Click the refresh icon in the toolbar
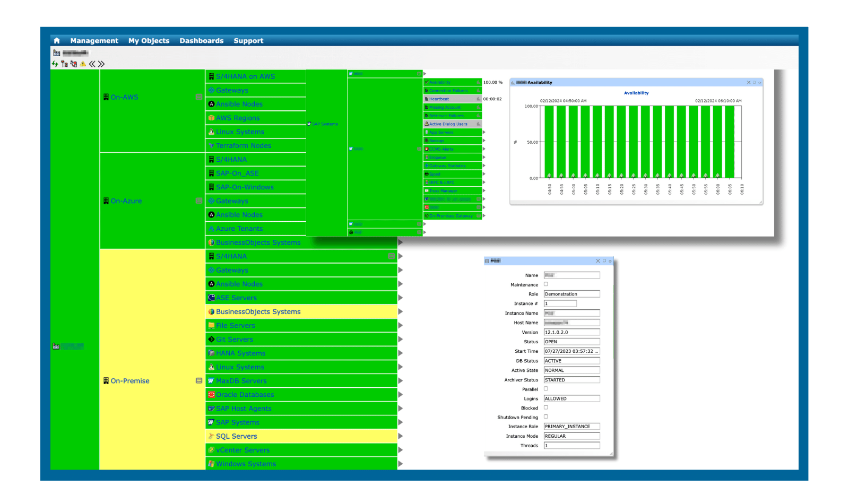This screenshot has height=504, width=849. [x=55, y=64]
